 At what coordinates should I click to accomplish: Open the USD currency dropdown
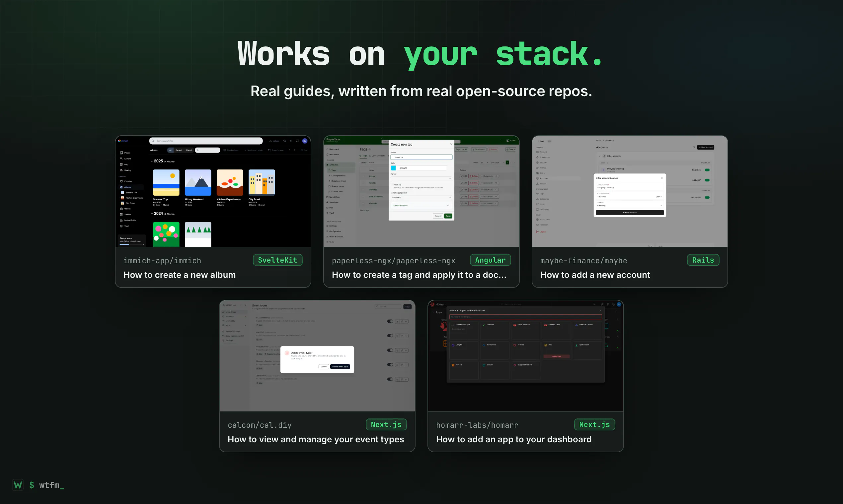(x=659, y=197)
